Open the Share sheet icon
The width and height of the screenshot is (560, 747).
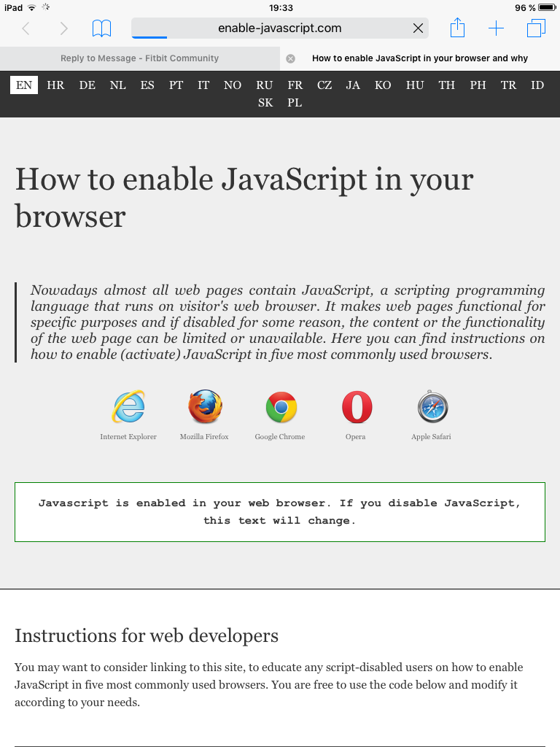[x=457, y=28]
